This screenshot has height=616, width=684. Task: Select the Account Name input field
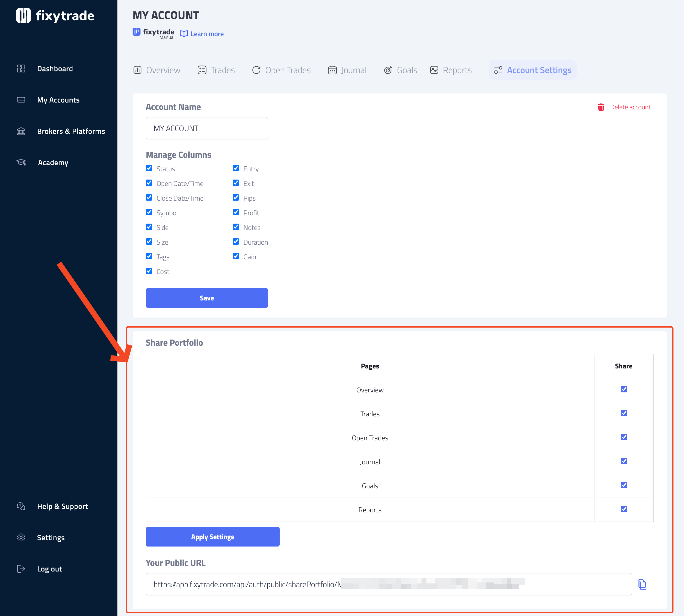click(x=207, y=128)
